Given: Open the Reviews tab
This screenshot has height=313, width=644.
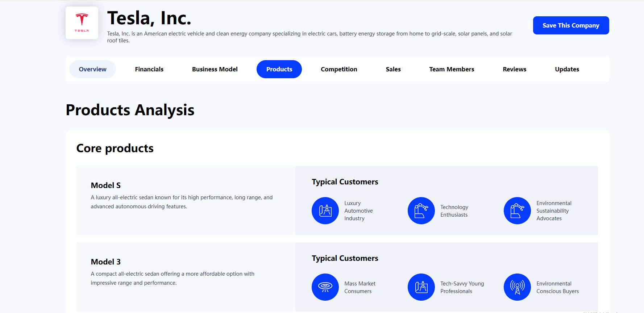Looking at the screenshot, I should click(x=514, y=69).
